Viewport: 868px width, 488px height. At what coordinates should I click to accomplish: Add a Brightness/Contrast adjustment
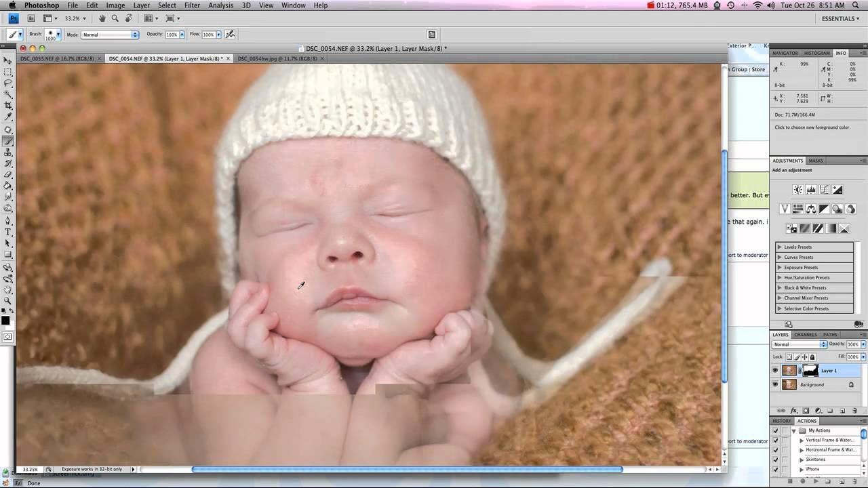point(797,190)
